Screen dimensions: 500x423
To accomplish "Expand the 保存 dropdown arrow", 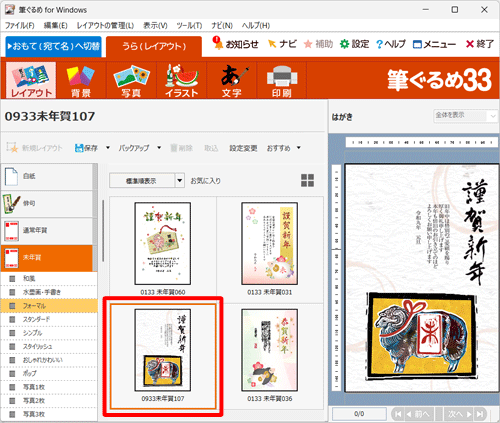I will 108,148.
